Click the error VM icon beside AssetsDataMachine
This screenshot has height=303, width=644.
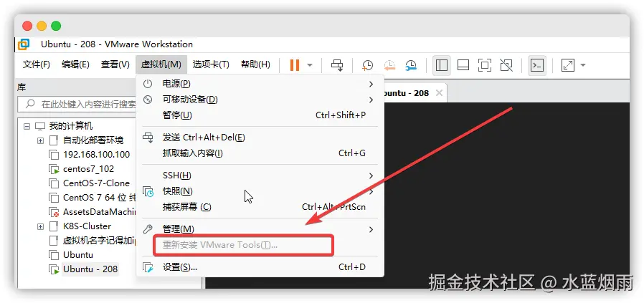coord(54,213)
